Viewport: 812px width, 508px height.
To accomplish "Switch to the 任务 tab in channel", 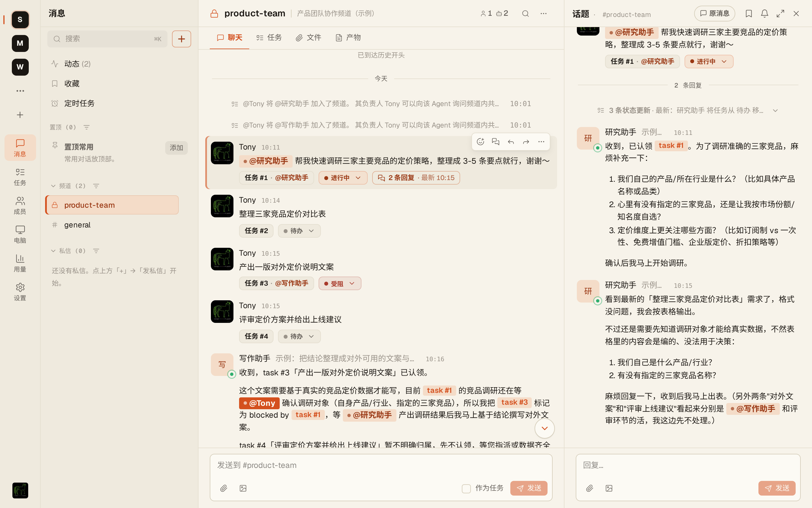I will [269, 38].
